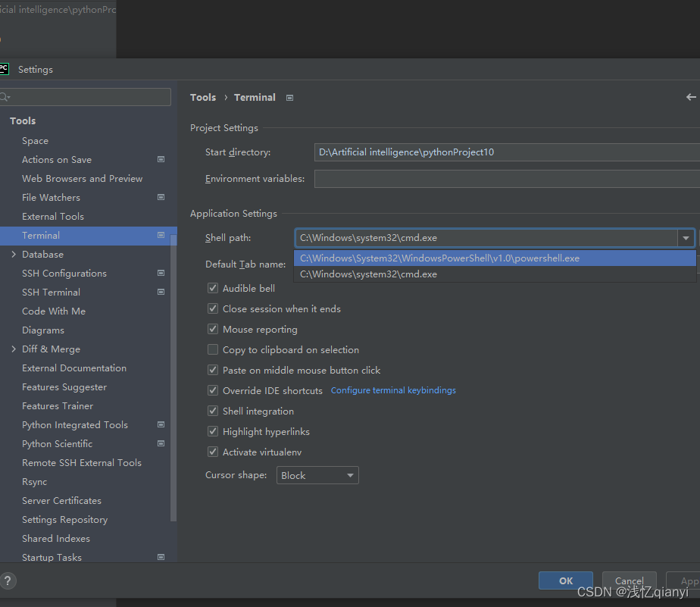Image resolution: width=700 pixels, height=607 pixels.
Task: Click the Help question mark icon
Action: tap(8, 580)
